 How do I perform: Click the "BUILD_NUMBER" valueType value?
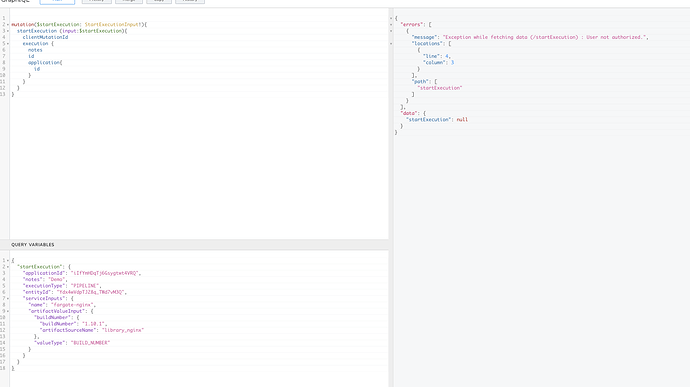[x=90, y=343]
